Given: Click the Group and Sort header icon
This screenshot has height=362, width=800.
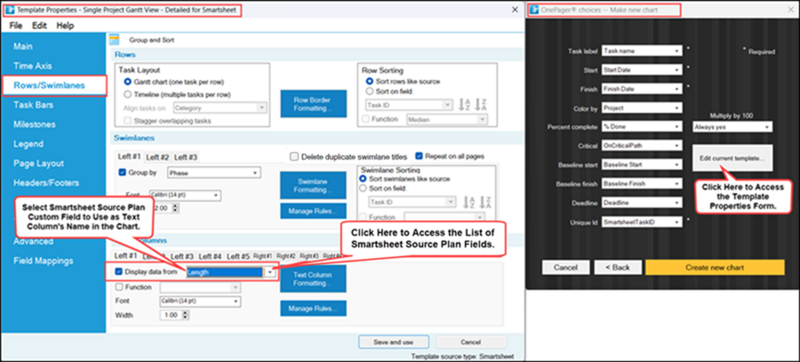Looking at the screenshot, I should [x=115, y=39].
